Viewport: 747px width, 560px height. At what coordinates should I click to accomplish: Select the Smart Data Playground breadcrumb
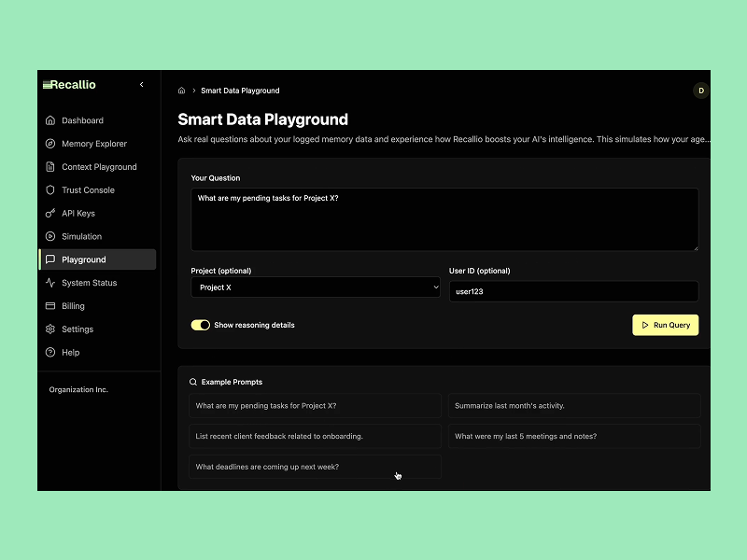(x=240, y=91)
